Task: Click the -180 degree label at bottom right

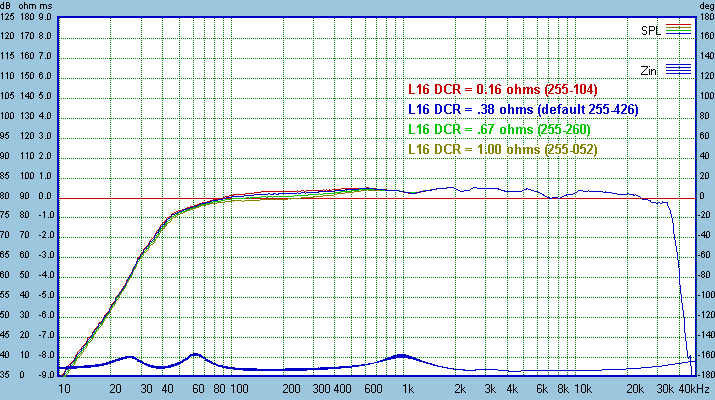Action: coord(703,376)
